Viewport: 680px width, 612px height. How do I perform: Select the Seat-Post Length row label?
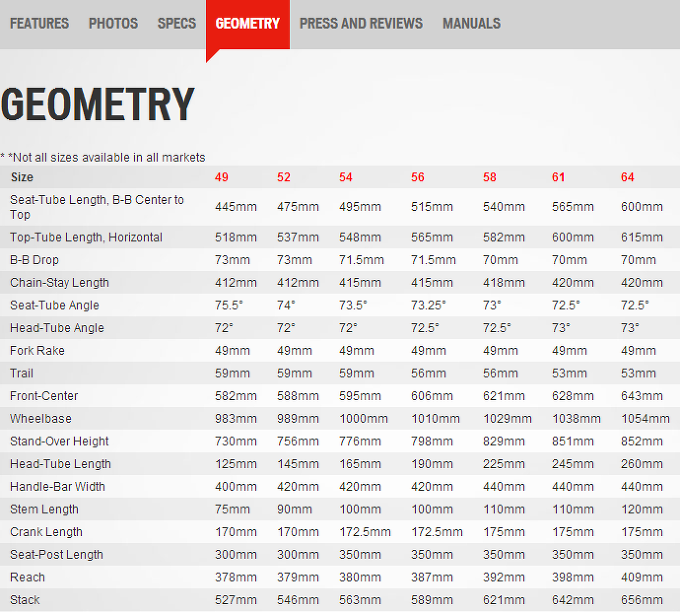[56, 555]
